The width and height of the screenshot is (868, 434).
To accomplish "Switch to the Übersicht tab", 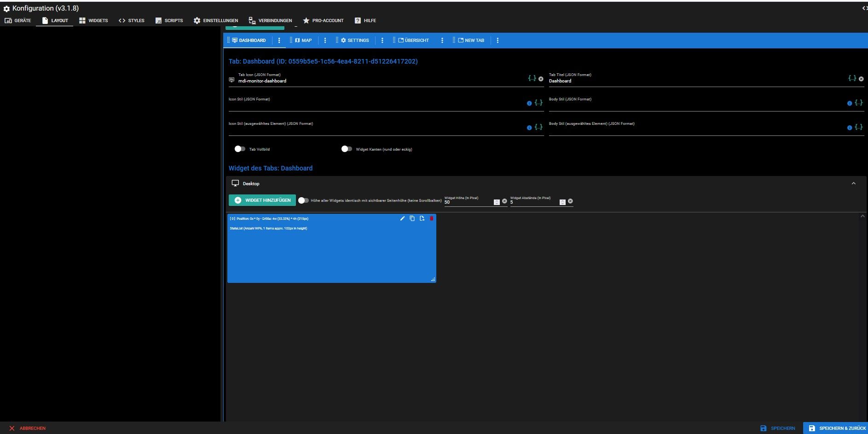I will [x=413, y=41].
